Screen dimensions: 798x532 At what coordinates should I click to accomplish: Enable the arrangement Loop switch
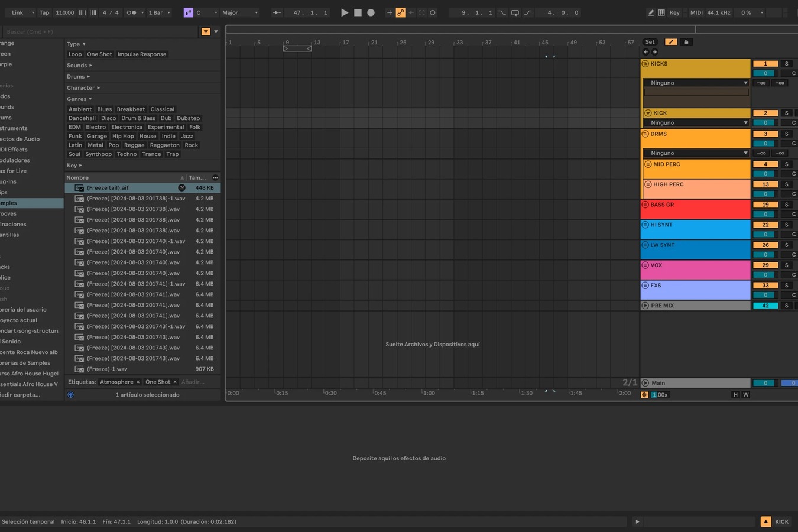[x=515, y=12]
